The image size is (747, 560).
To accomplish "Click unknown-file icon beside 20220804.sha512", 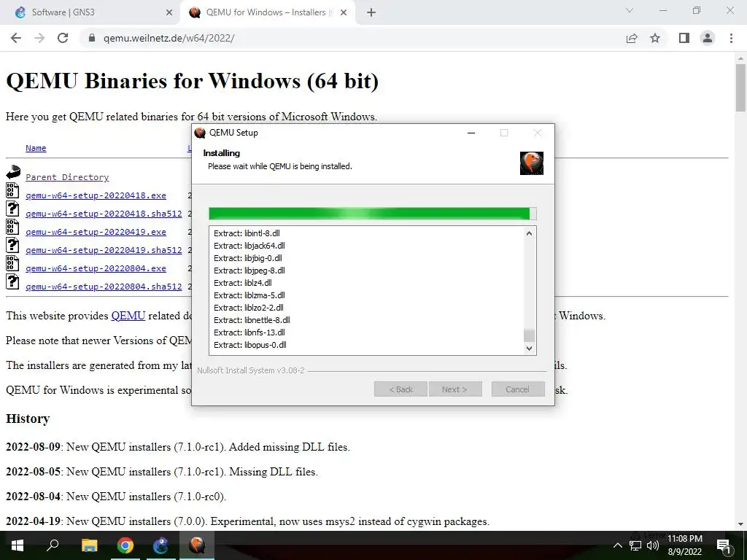I will 12,281.
